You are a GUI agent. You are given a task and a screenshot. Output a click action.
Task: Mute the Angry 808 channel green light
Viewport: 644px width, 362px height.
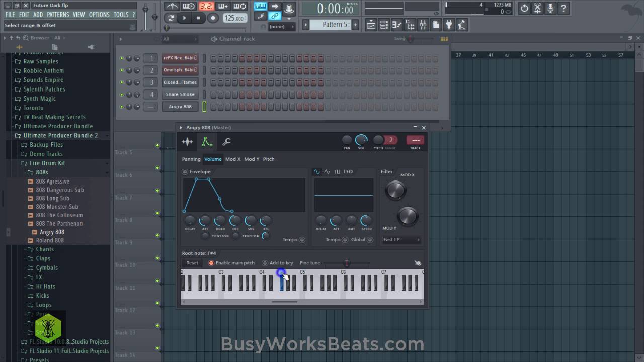[x=121, y=107]
